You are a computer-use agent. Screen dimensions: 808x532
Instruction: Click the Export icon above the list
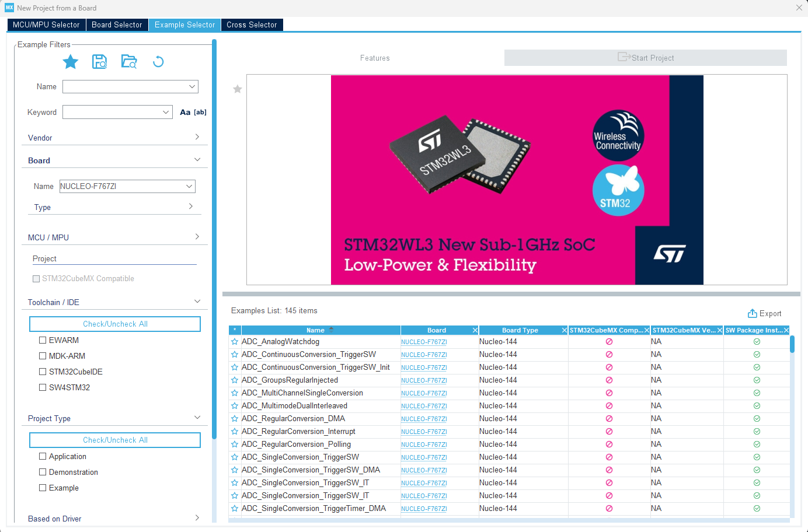(753, 313)
